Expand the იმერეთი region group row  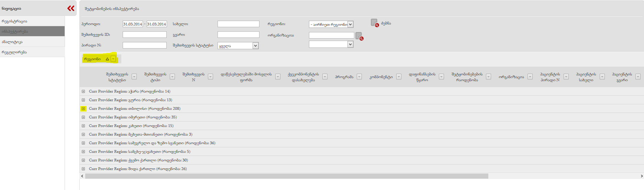click(83, 117)
